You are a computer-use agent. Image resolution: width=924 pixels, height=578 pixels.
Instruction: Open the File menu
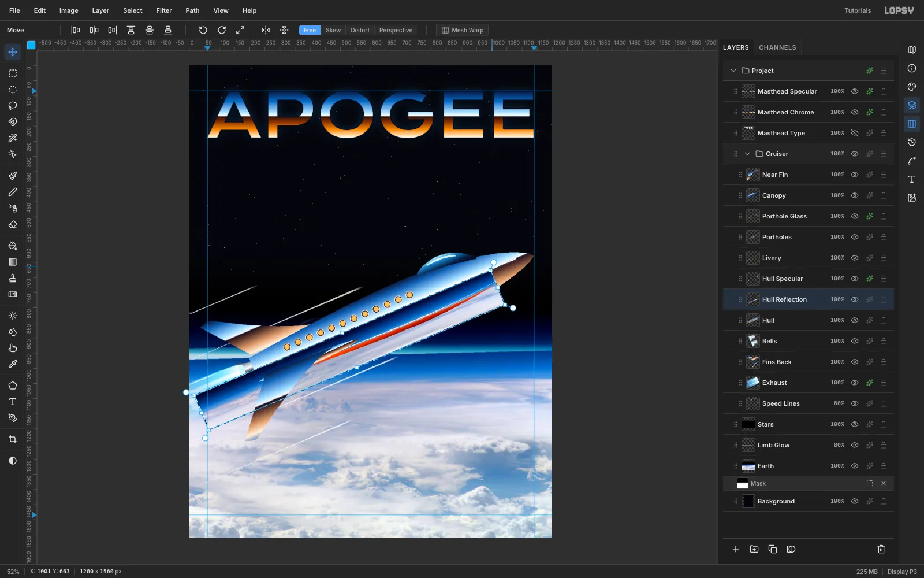14,10
